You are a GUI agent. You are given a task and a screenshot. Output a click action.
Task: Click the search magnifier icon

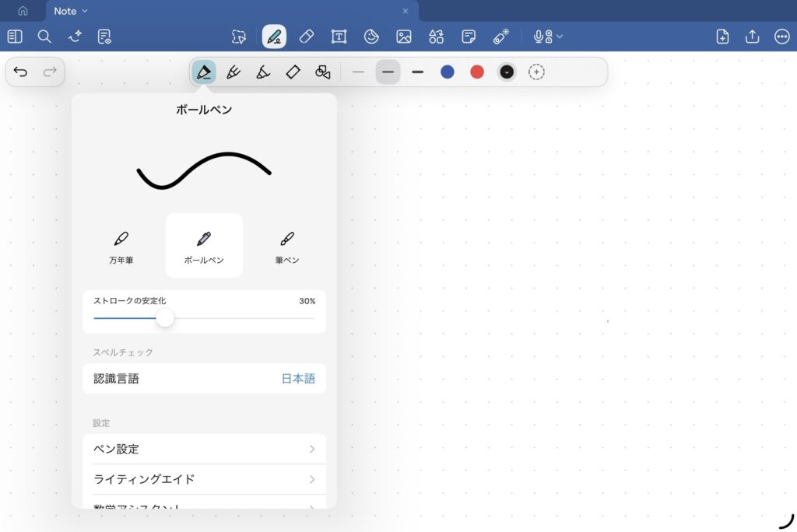(44, 37)
